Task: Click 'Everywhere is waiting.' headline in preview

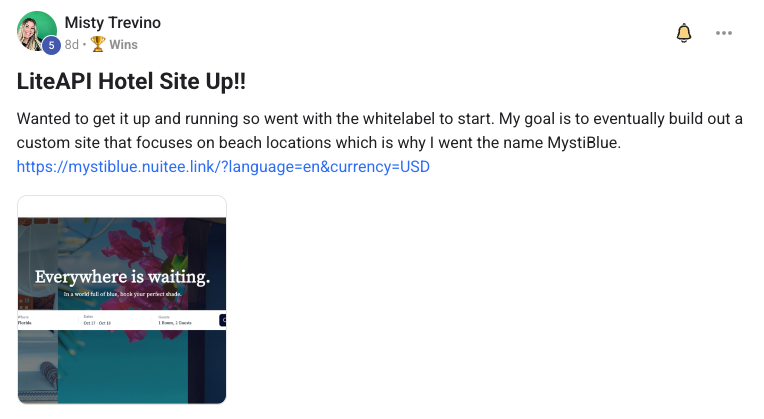Action: [x=122, y=277]
